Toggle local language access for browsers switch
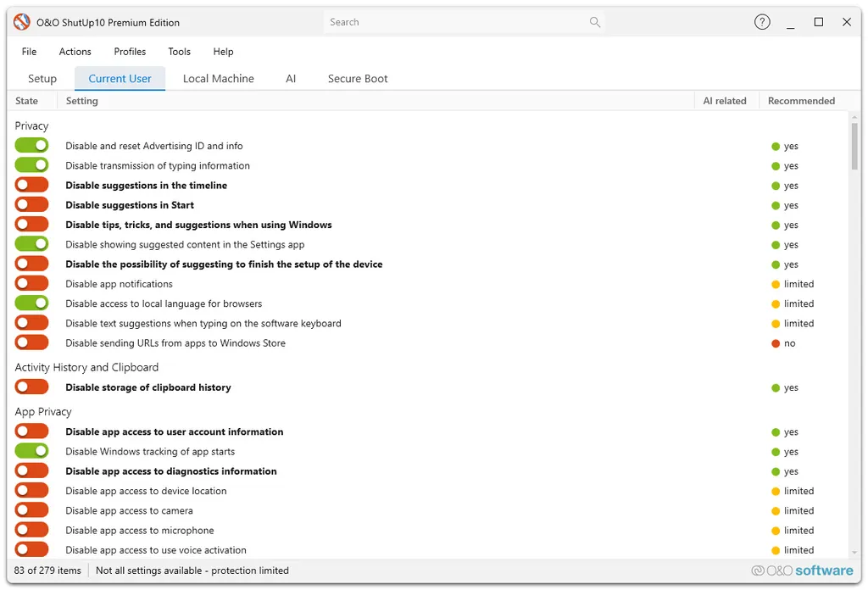868x590 pixels. point(31,303)
